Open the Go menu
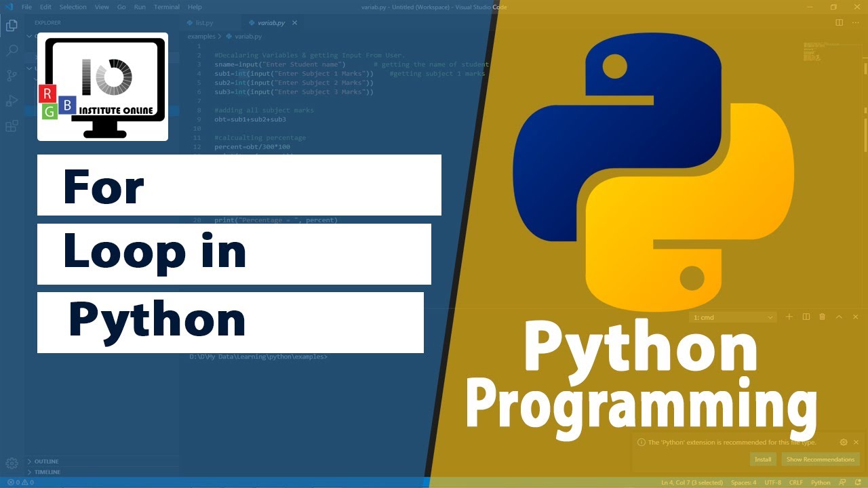 tap(122, 7)
